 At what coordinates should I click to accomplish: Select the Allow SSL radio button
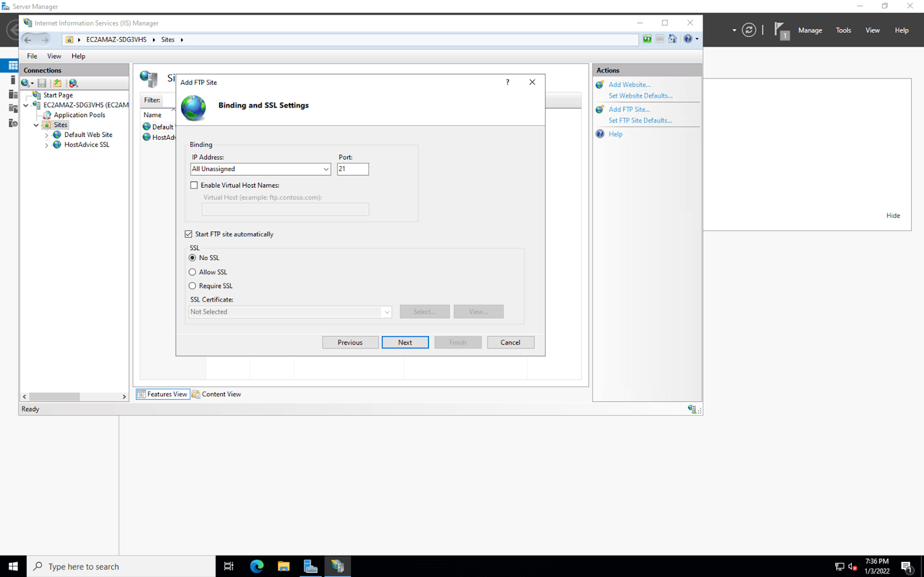pos(192,272)
